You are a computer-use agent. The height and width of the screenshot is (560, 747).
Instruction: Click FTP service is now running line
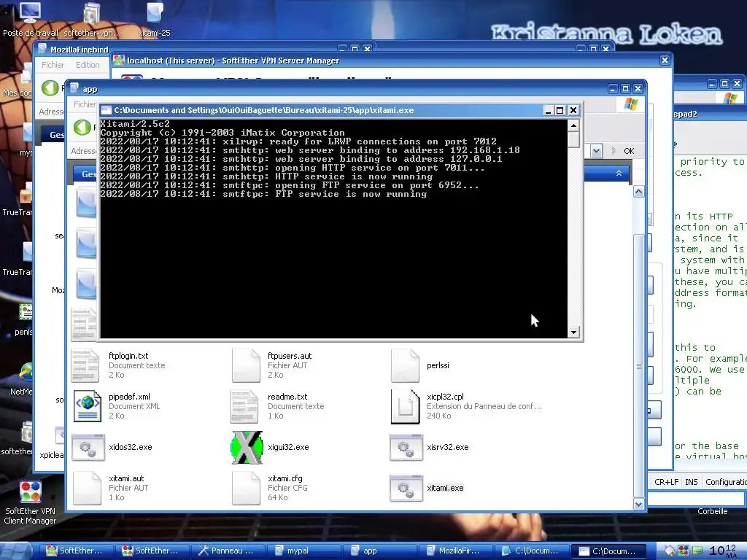click(x=263, y=194)
